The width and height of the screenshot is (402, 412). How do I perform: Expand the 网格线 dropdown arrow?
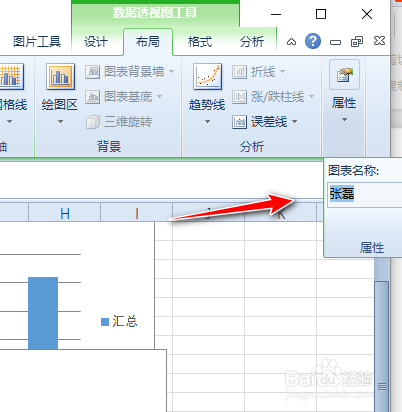pos(9,122)
